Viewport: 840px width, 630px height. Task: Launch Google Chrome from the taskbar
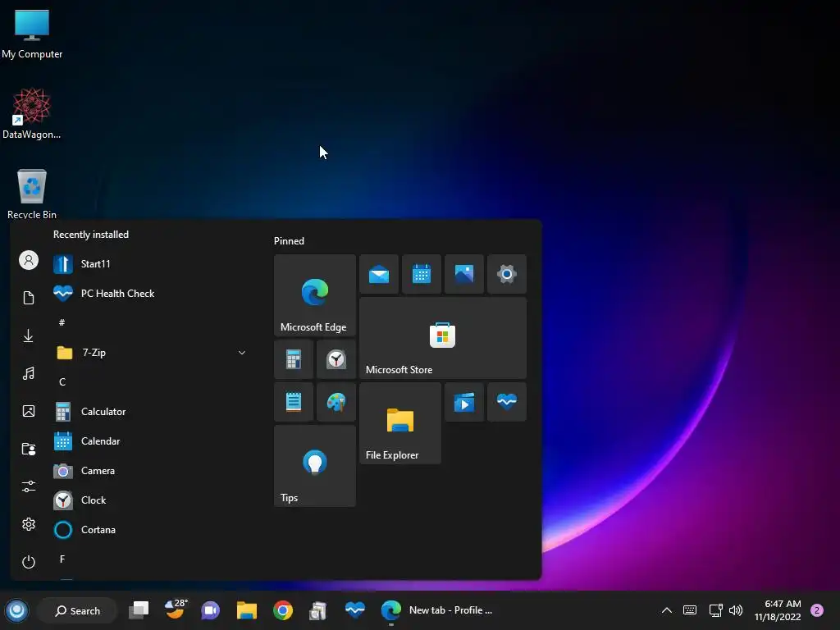click(282, 610)
